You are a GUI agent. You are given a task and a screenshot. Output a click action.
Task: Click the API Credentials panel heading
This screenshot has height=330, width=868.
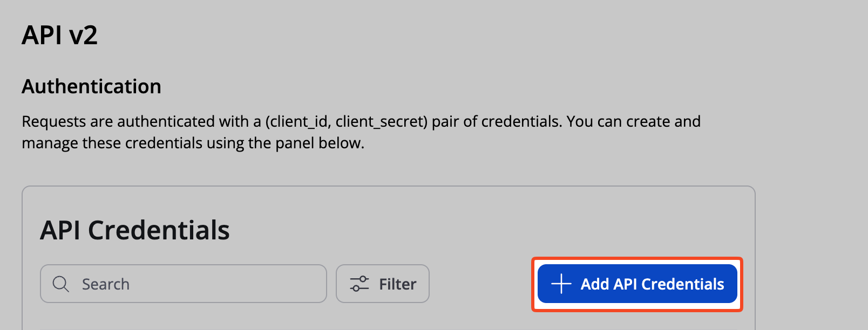pos(134,230)
